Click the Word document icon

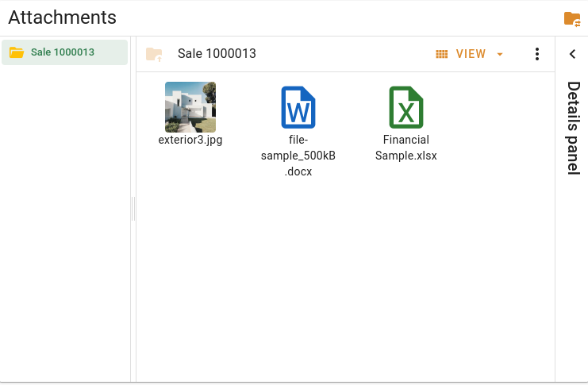[x=298, y=107]
